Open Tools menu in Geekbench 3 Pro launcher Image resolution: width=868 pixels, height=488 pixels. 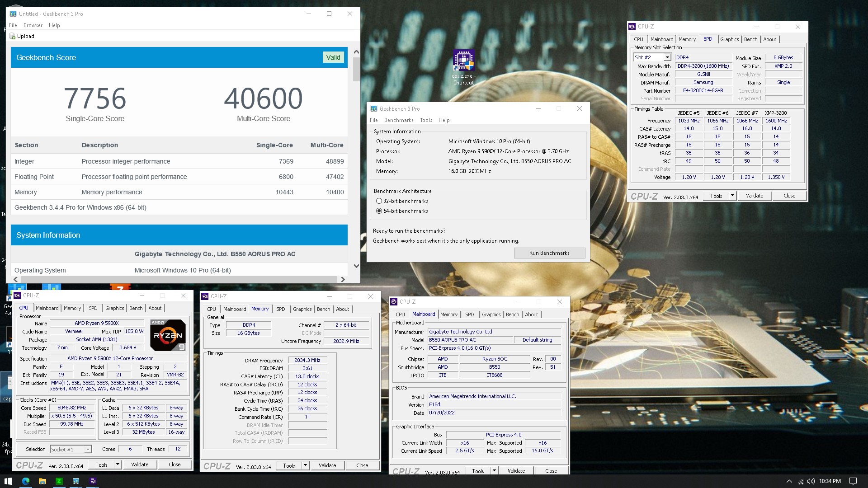pyautogui.click(x=426, y=120)
